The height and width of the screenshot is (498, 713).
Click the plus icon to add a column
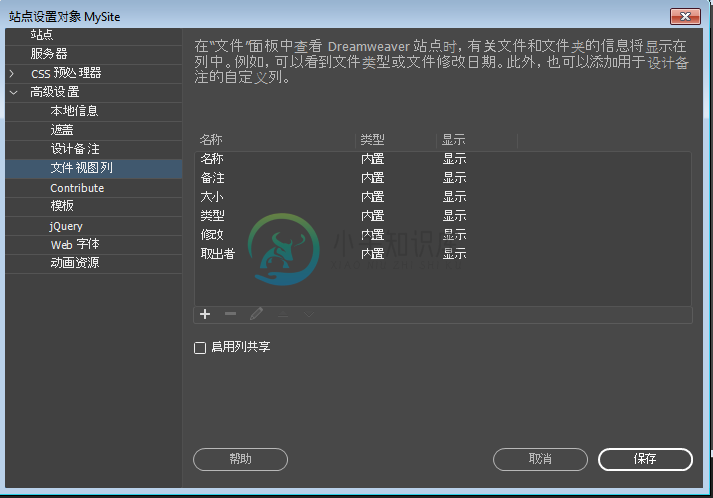coord(205,314)
